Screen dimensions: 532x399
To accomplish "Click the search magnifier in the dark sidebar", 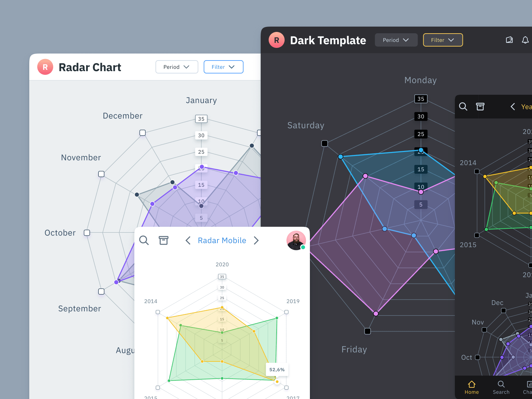I will tap(463, 107).
